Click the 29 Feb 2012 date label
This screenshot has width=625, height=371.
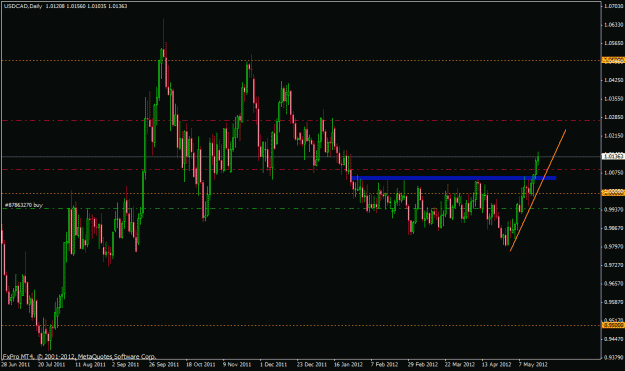tap(423, 365)
